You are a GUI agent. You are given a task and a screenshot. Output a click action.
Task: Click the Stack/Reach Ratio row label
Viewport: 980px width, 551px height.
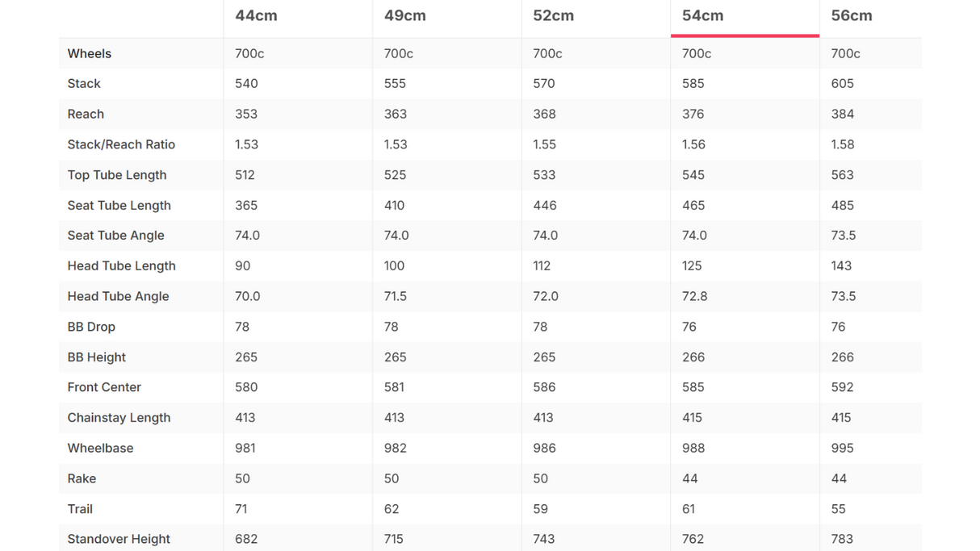pos(121,144)
